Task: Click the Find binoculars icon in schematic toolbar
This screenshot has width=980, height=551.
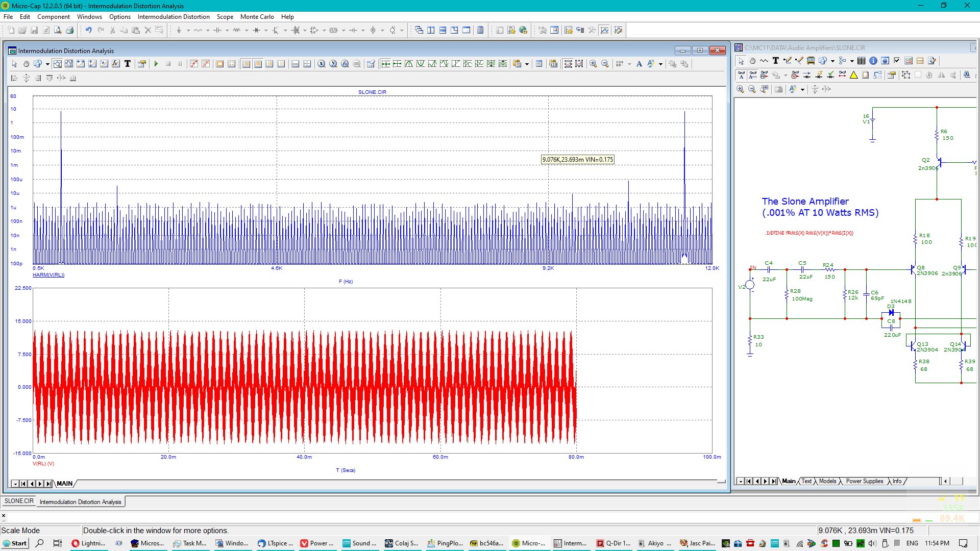Action: [x=967, y=75]
